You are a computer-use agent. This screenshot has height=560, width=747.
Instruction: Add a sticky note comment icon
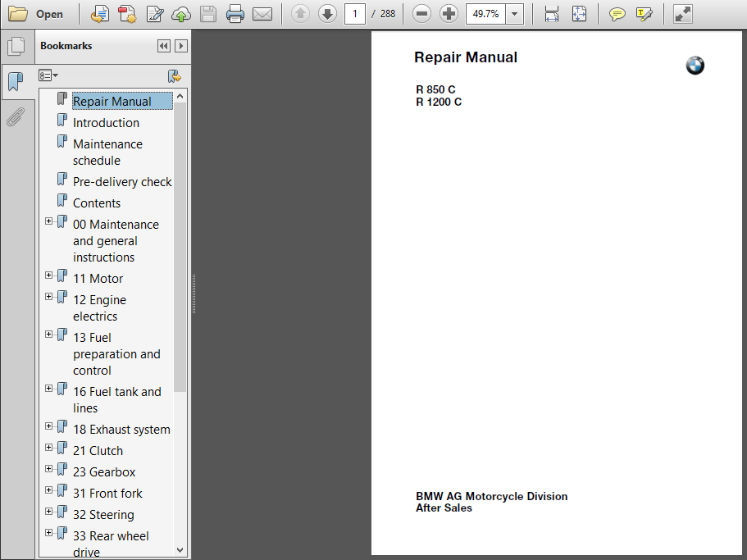[x=617, y=14]
